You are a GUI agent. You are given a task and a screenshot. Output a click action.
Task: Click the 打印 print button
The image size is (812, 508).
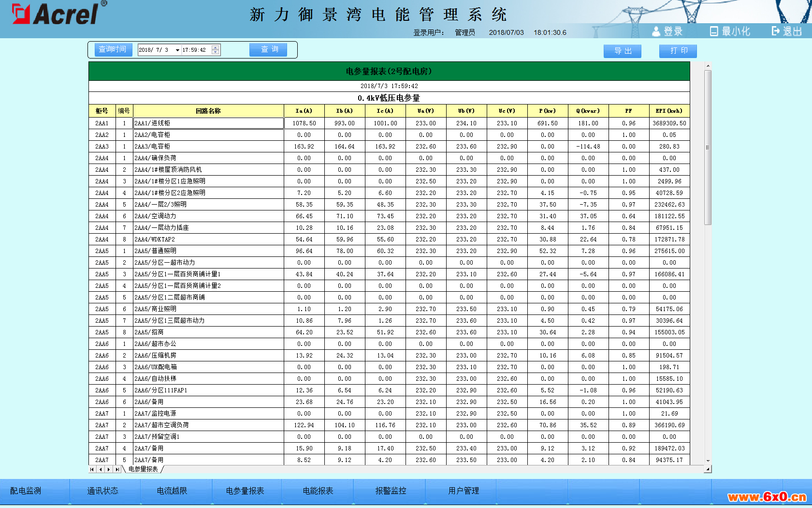[x=678, y=51]
